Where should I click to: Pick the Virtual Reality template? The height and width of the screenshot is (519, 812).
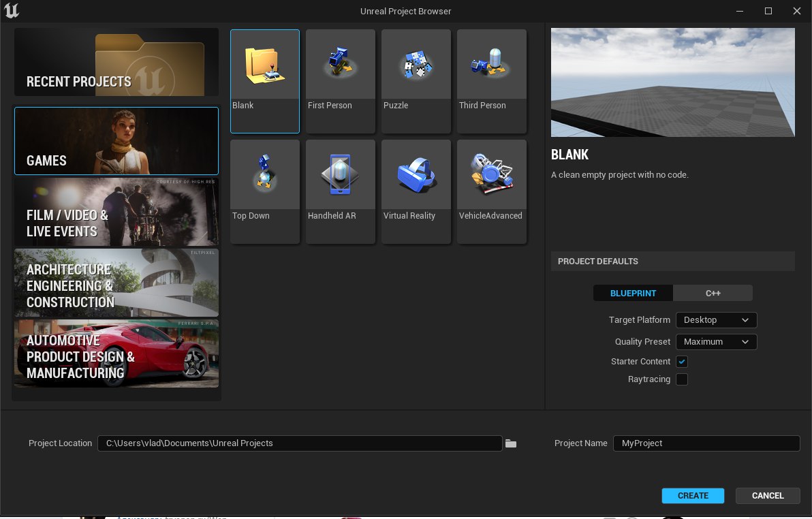coord(416,191)
